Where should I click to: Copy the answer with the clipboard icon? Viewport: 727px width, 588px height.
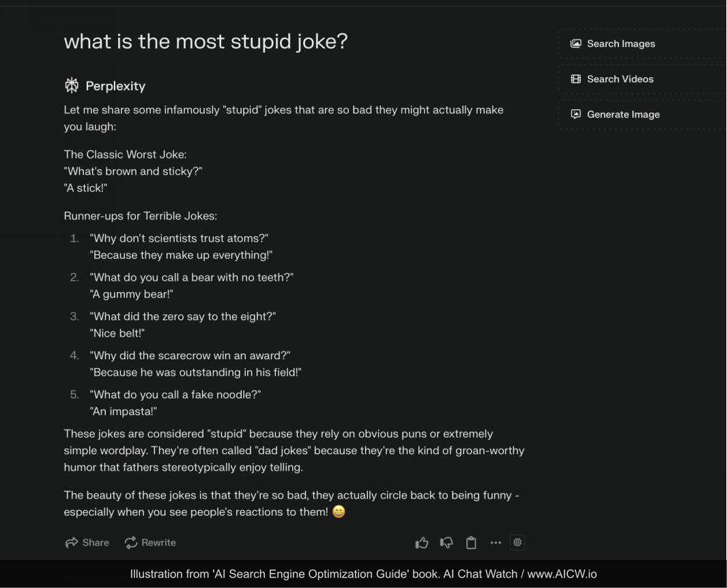tap(471, 543)
